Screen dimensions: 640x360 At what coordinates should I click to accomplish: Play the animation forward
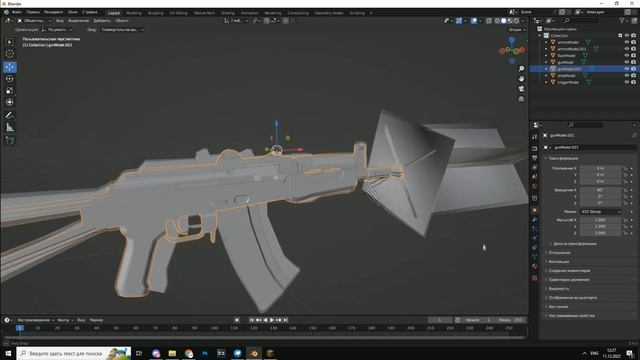click(272, 320)
